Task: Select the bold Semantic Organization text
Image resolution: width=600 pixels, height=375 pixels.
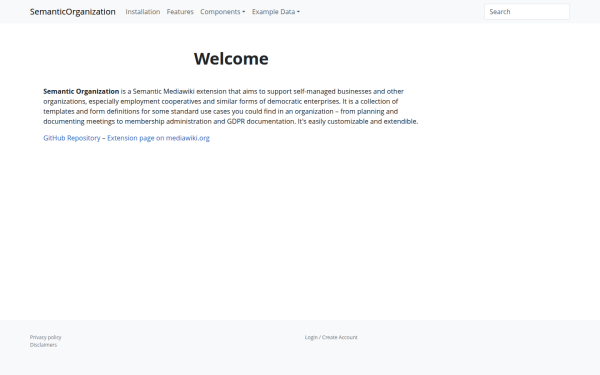Action: (81, 91)
